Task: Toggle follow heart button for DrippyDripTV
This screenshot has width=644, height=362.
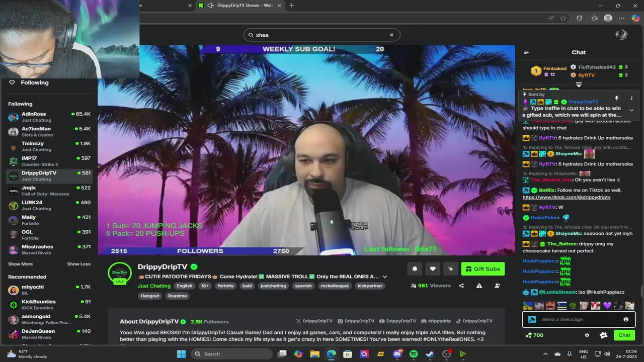Action: coord(433,269)
